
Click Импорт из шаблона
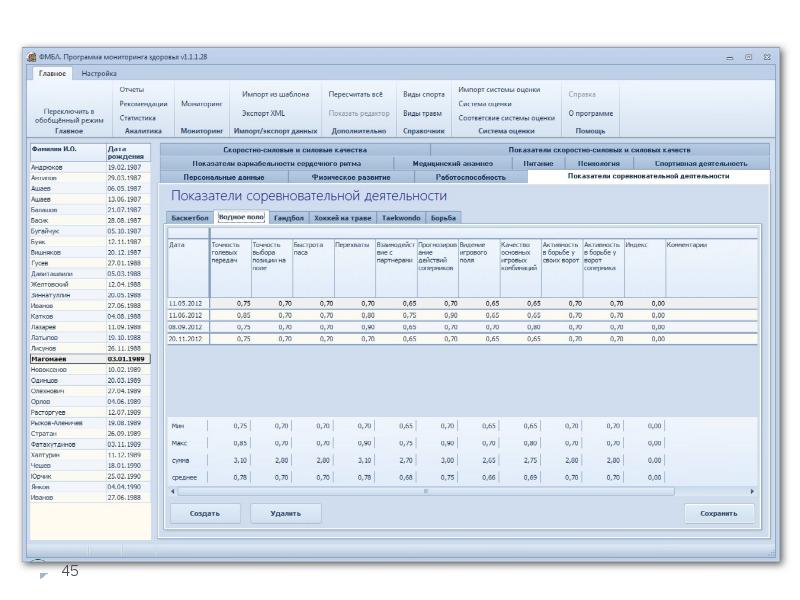(x=275, y=94)
